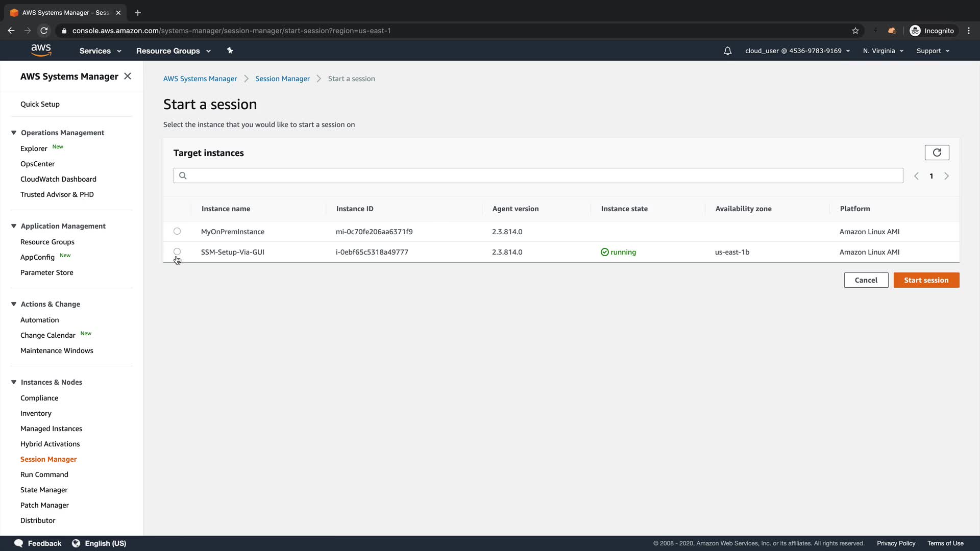Click the pin shortcut icon in navbar
980x551 pixels.
click(x=230, y=51)
